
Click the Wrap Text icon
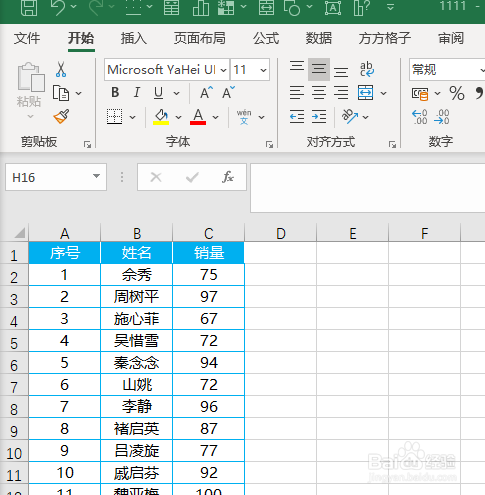coord(367,69)
